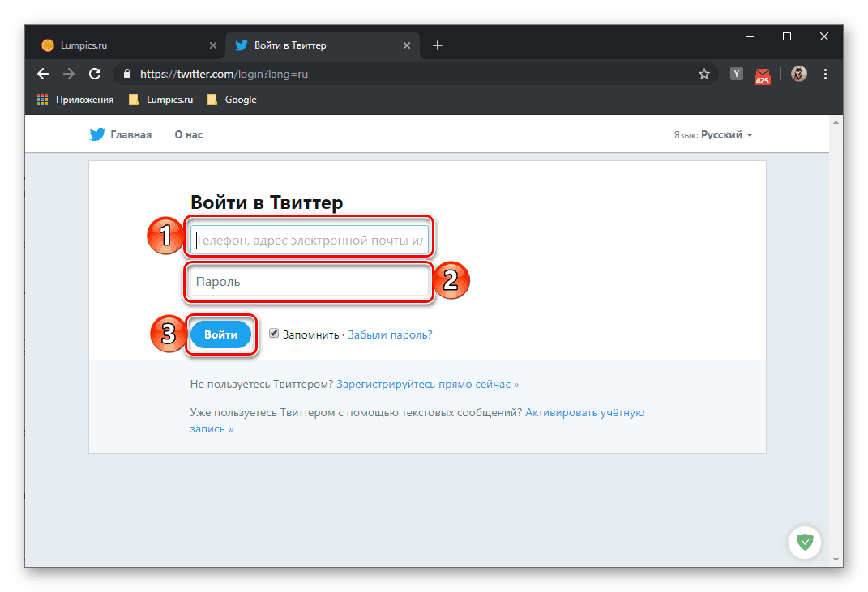
Task: Click into the Пароль field
Action: point(308,282)
